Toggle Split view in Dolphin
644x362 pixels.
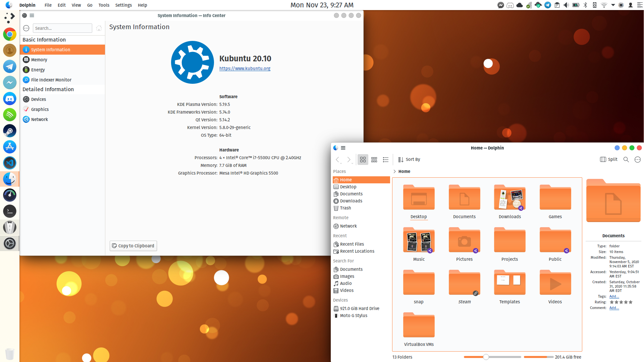coord(608,160)
